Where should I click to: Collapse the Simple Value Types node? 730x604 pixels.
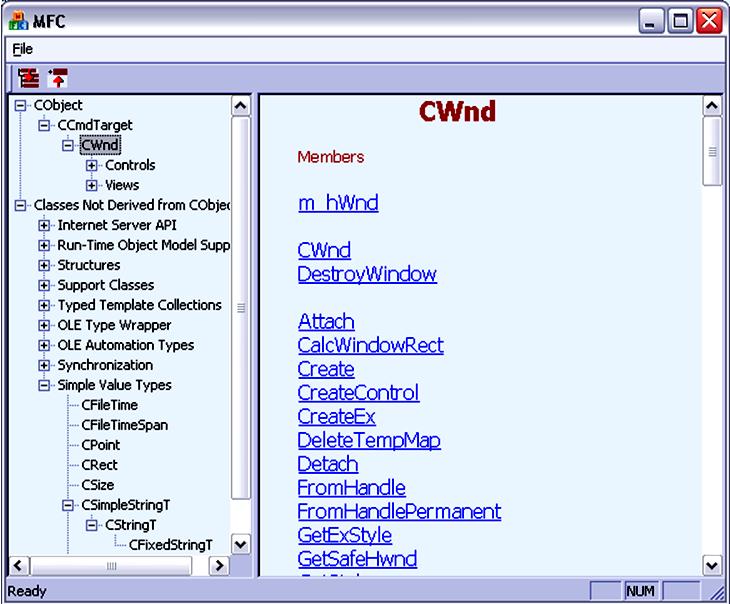click(44, 385)
